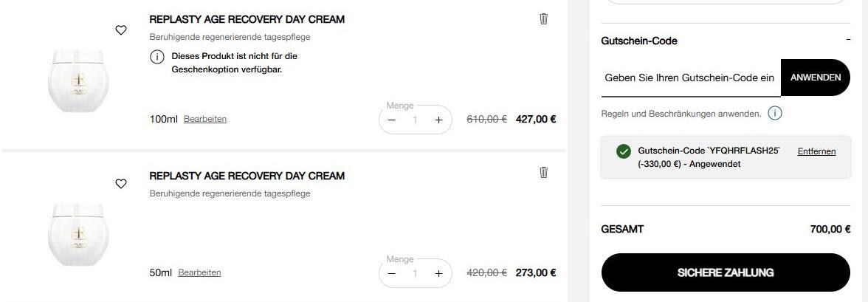This screenshot has width=868, height=302.
Task: Add 50ml day cream to wishlist heart
Action: click(x=121, y=184)
